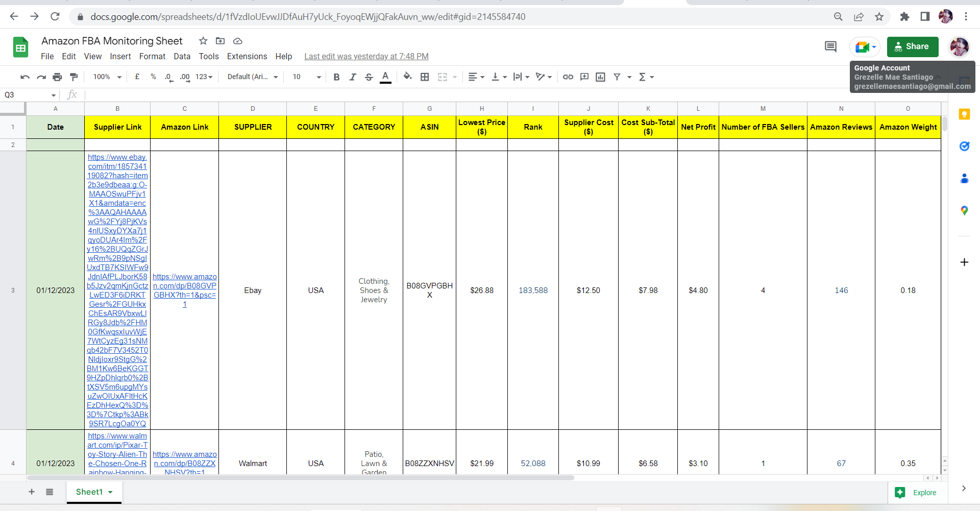Open the fill color paint bucket
Viewport: 980px width, 511px height.
(407, 77)
